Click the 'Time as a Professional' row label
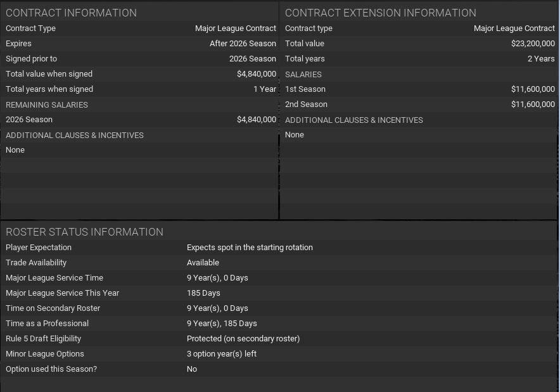The image size is (560, 392). pyautogui.click(x=47, y=324)
